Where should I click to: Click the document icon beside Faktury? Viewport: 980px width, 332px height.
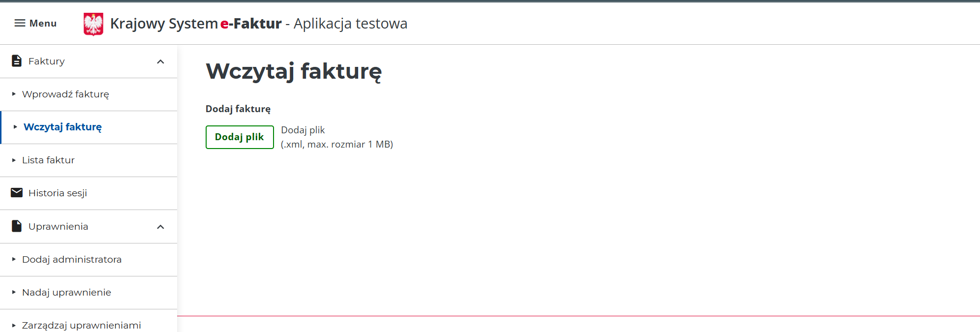click(x=16, y=61)
